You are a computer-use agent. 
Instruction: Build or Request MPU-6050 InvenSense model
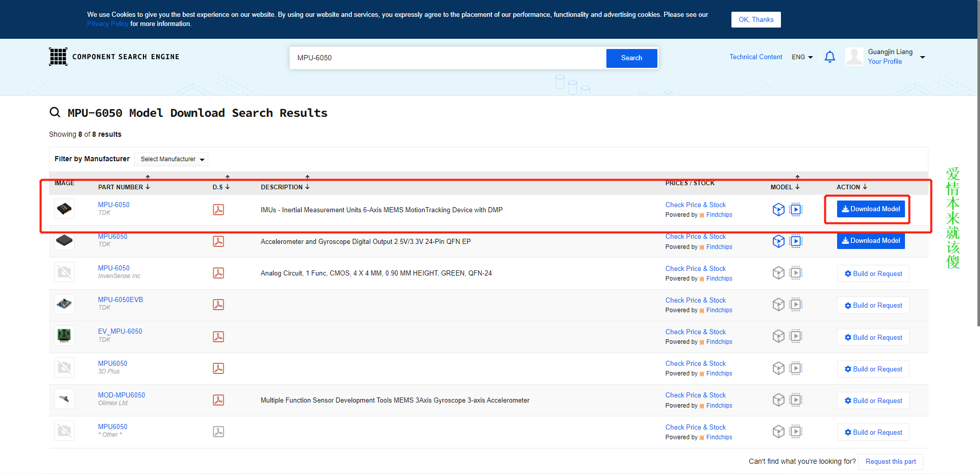tap(873, 273)
